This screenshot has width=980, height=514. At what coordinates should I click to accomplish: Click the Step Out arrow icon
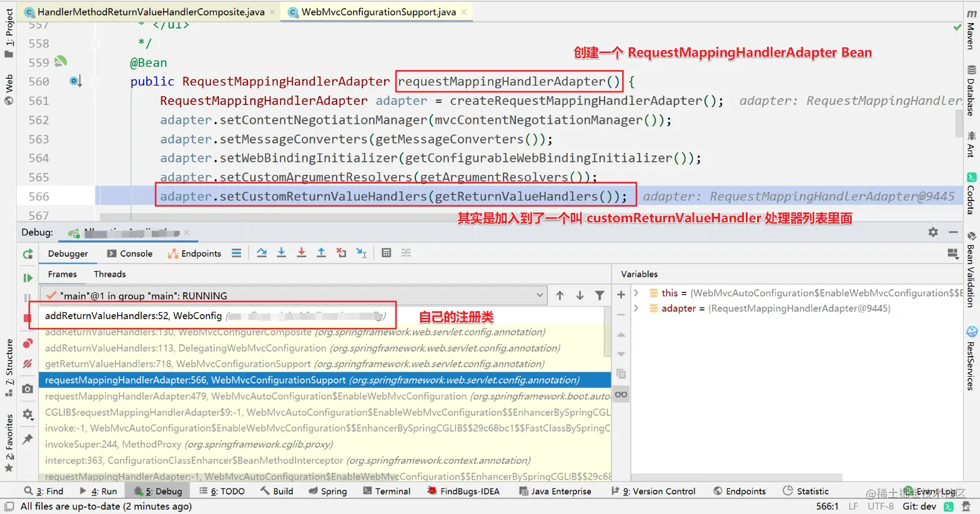(x=321, y=253)
